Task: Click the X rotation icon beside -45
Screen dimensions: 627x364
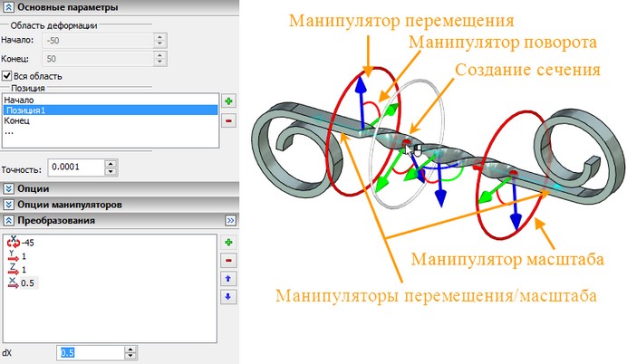Action: pyautogui.click(x=14, y=242)
